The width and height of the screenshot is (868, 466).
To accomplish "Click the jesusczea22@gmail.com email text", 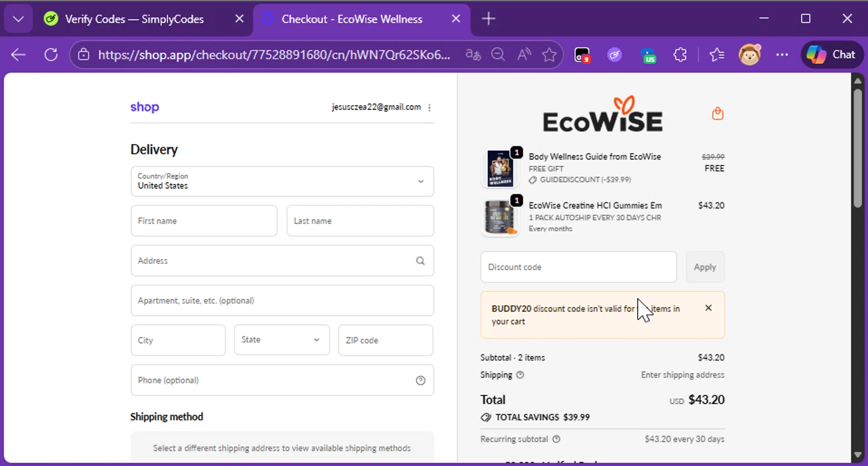I will (376, 107).
